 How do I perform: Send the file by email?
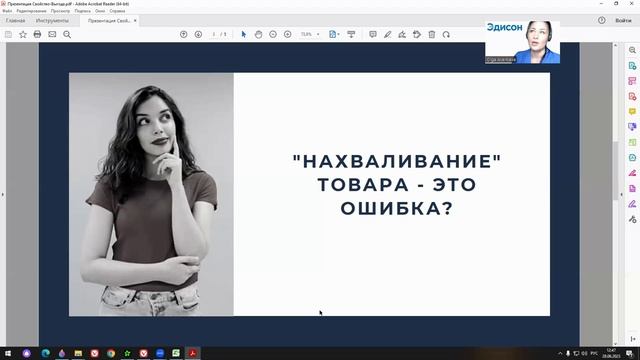click(52, 35)
